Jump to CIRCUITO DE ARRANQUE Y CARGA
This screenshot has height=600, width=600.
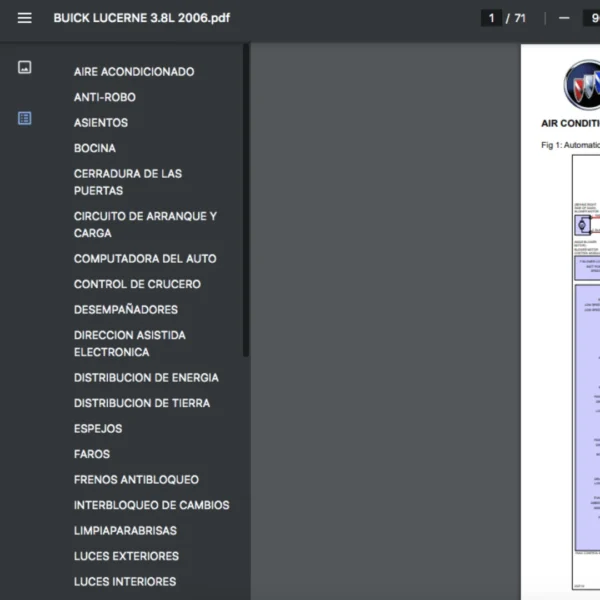145,225
